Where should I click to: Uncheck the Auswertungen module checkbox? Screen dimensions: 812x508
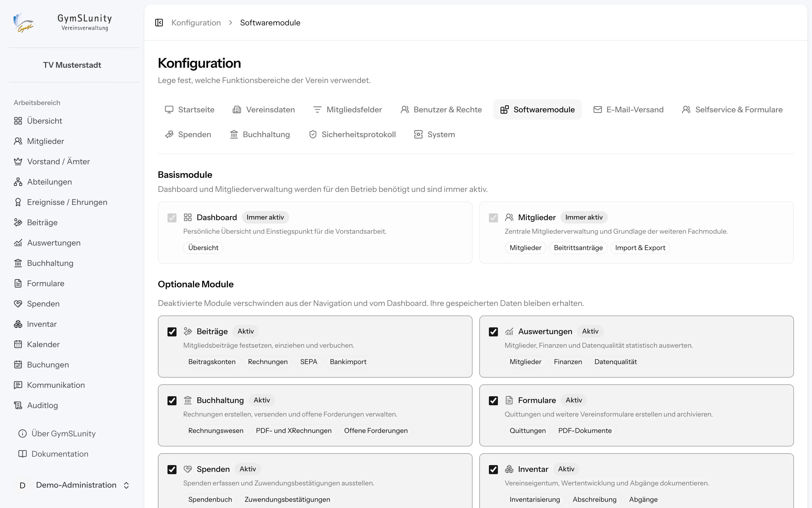(493, 332)
